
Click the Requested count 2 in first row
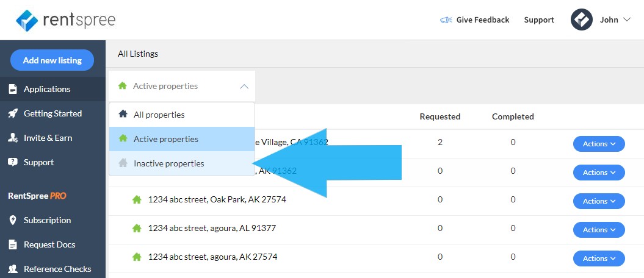point(440,142)
